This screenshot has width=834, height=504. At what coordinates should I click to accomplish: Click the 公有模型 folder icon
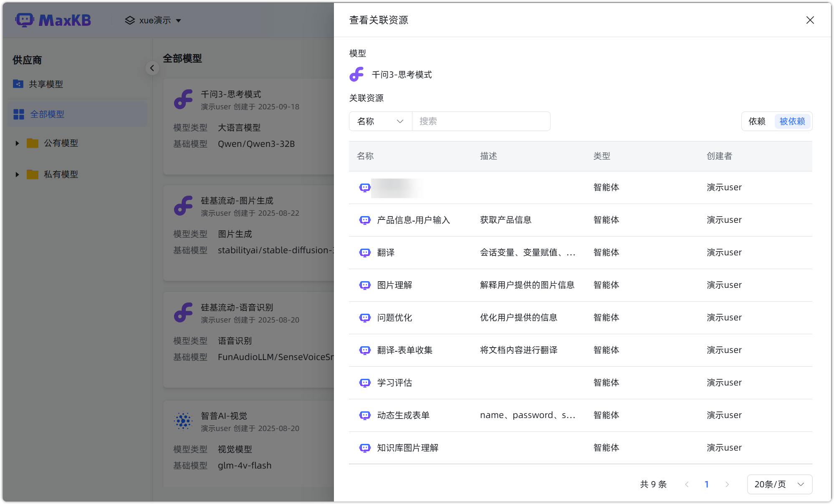[33, 143]
